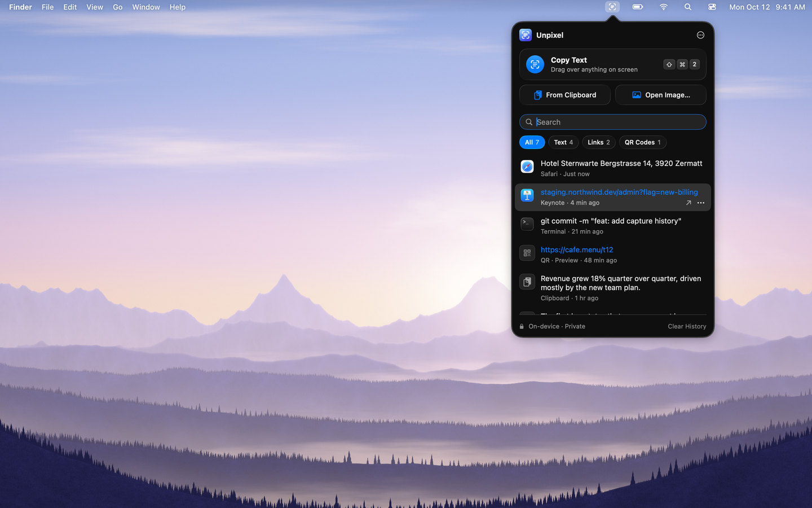812x508 pixels.
Task: Filter history by Text 4
Action: coord(563,142)
